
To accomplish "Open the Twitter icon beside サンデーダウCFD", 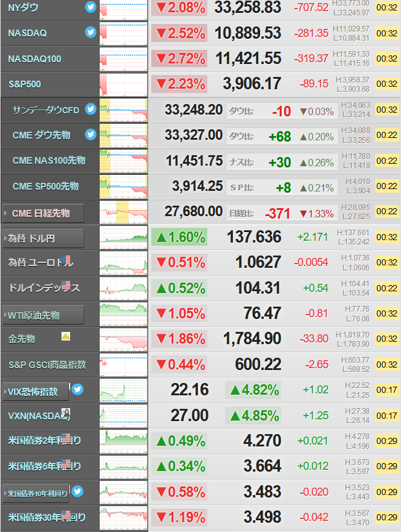I will 90,109.
